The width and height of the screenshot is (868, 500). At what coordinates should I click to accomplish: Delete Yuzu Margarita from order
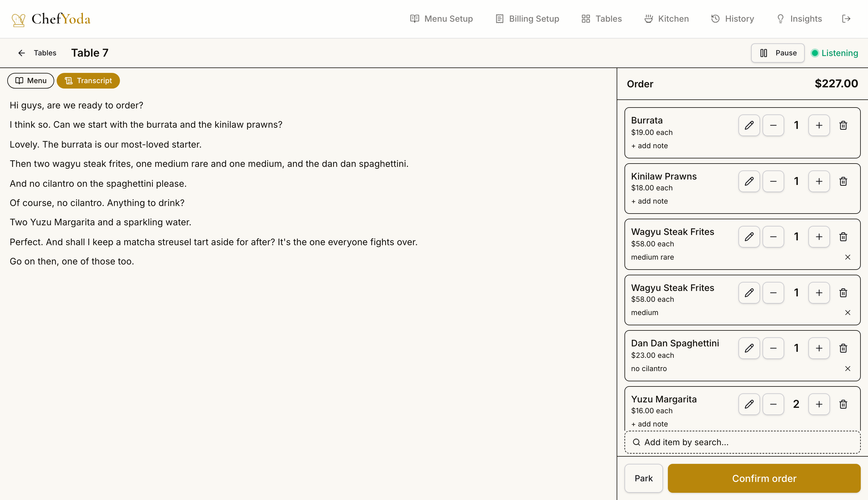pyautogui.click(x=843, y=404)
